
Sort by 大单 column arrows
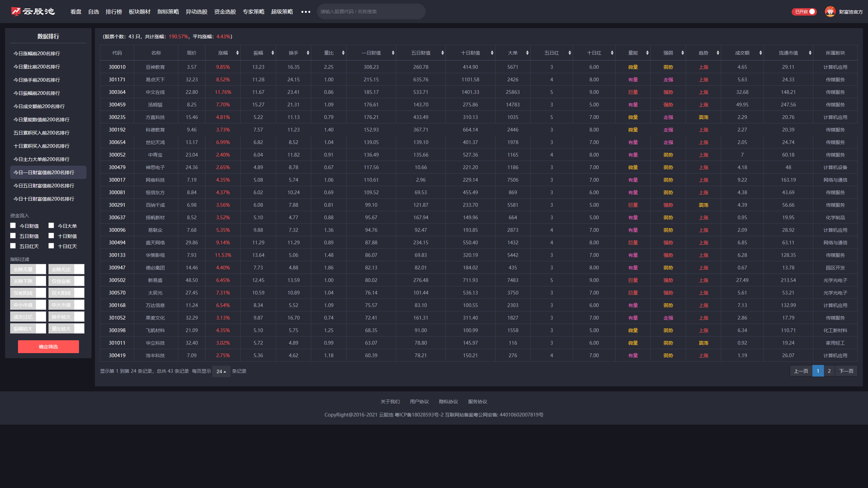[527, 53]
